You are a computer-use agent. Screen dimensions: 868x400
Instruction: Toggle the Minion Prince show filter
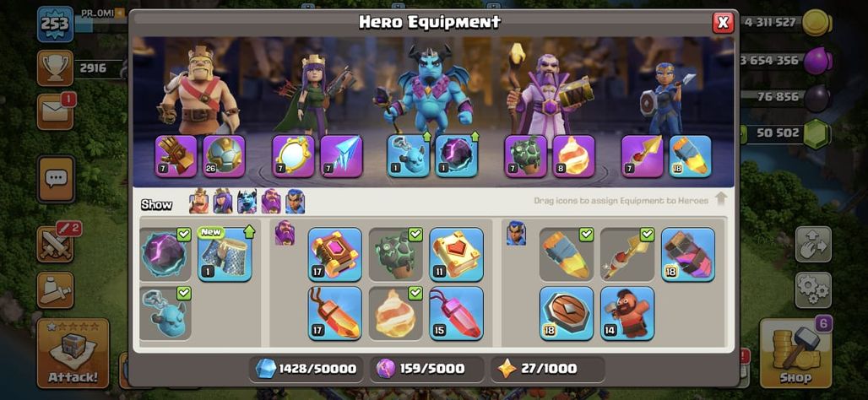(x=247, y=202)
